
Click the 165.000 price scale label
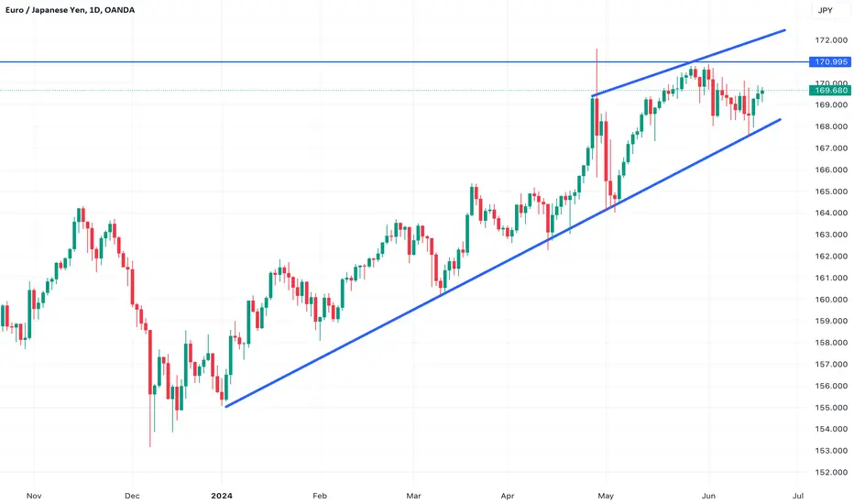coord(831,192)
